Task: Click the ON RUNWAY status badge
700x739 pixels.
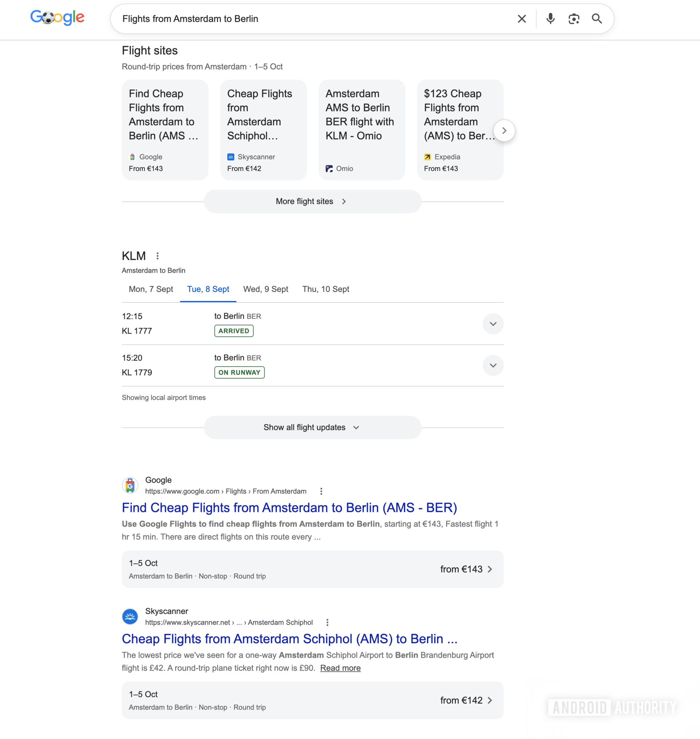Action: (x=239, y=372)
